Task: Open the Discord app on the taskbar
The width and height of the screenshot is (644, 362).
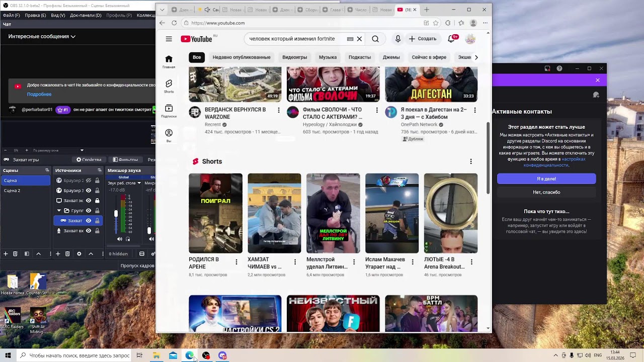Action: (222, 355)
